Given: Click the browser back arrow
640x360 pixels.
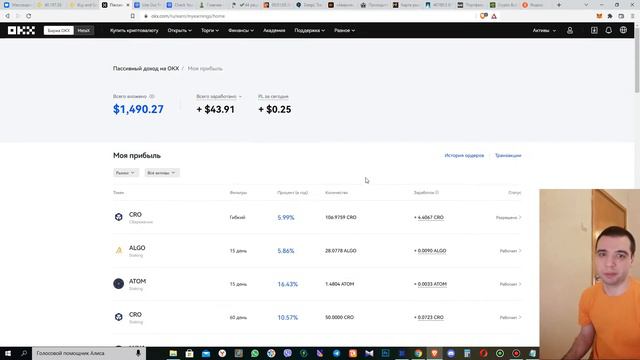Looking at the screenshot, I should point(7,16).
